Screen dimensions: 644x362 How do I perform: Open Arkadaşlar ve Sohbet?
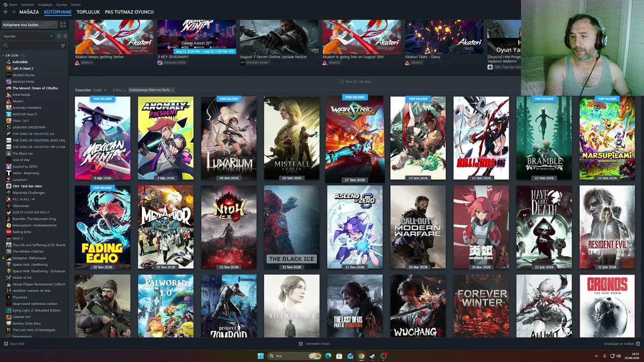621,344
